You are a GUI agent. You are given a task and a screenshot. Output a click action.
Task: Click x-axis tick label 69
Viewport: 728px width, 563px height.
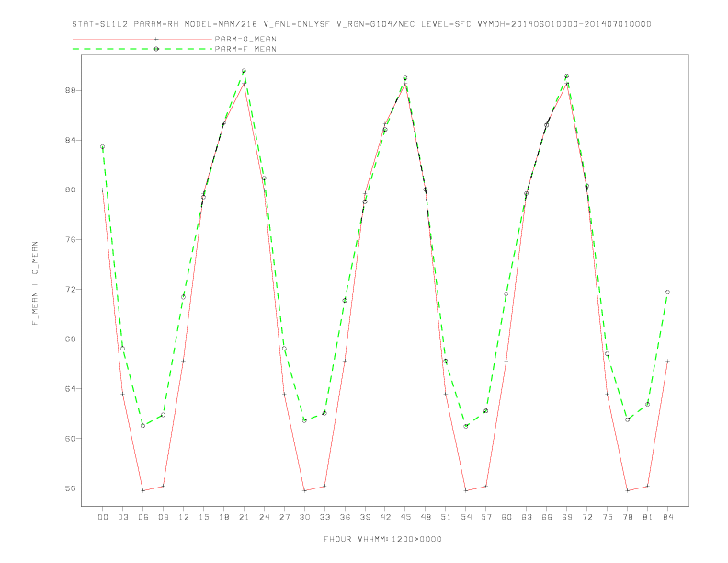click(x=567, y=517)
